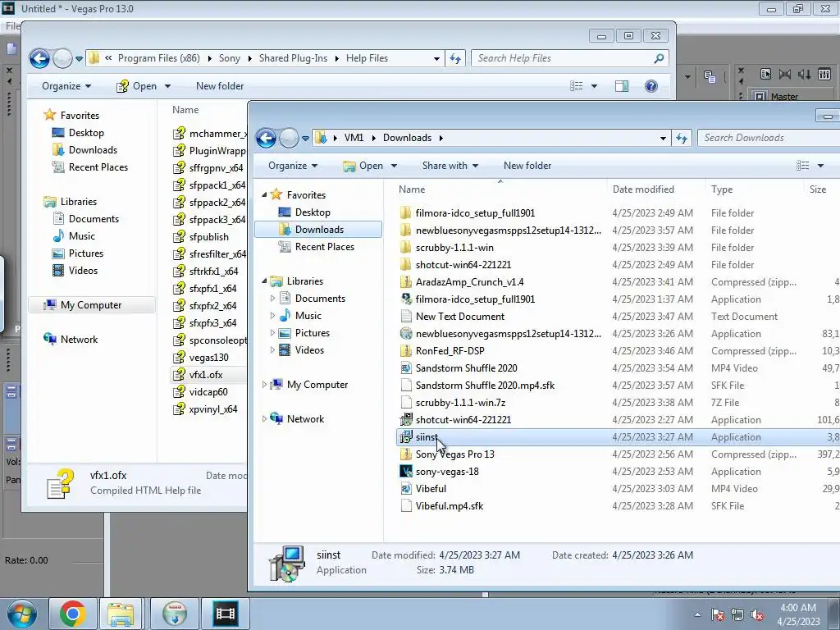
Task: Refresh the Downloads folder view
Action: coord(682,138)
